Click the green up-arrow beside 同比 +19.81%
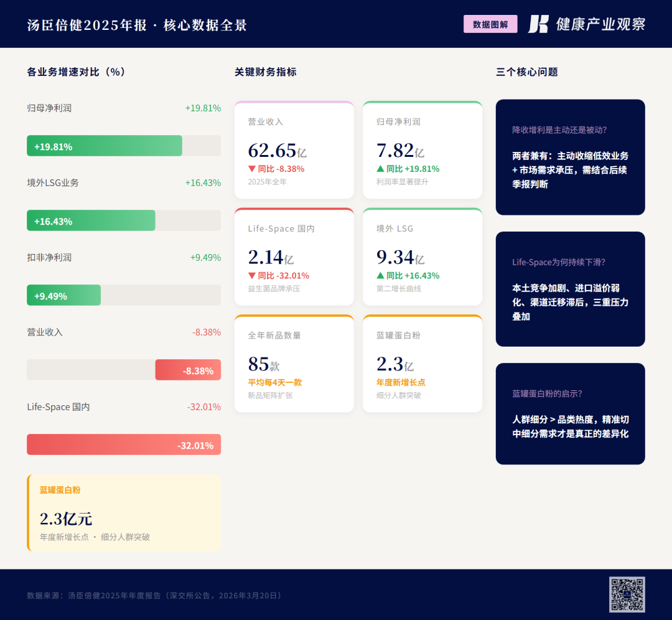This screenshot has width=672, height=620. [381, 169]
